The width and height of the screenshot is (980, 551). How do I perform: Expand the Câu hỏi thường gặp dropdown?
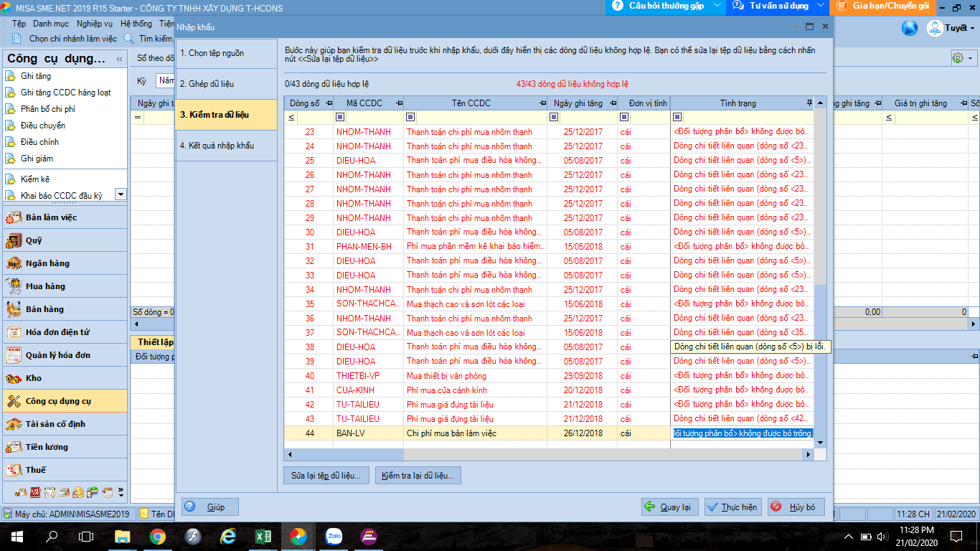[718, 6]
